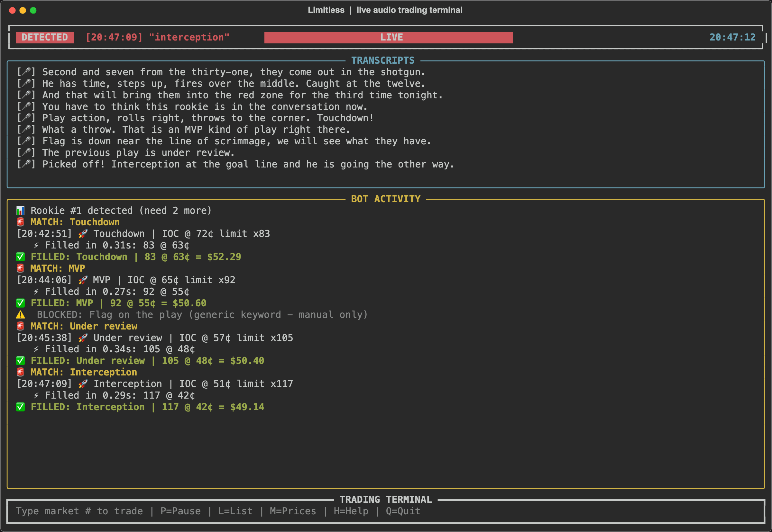Click the TRANSCRIPTS panel title
Viewport: 772px width, 532px height.
click(383, 60)
